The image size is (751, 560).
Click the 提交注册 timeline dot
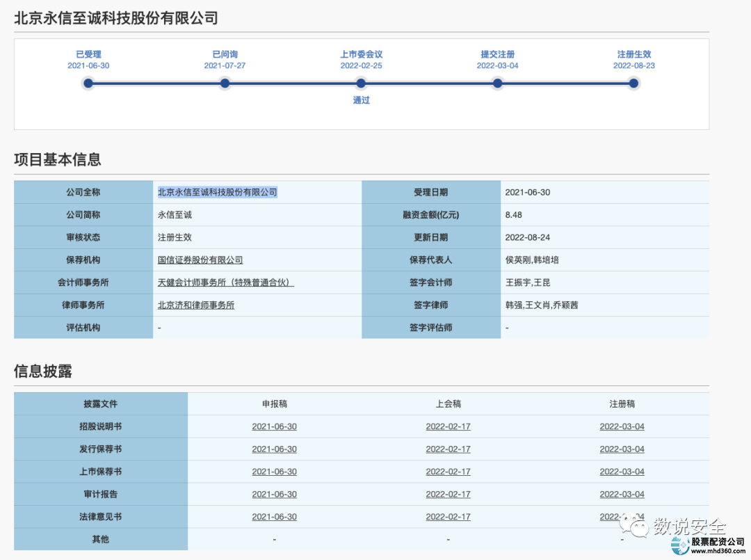click(498, 83)
